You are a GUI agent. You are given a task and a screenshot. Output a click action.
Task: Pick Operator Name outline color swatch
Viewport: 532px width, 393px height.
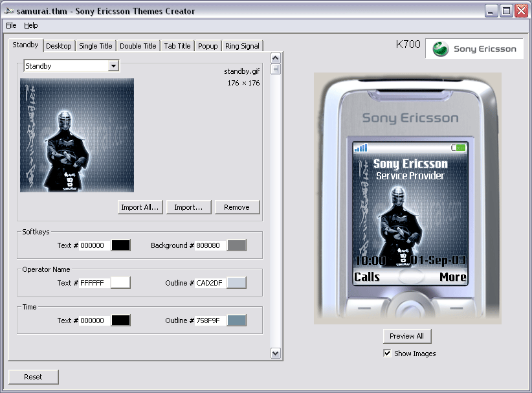pyautogui.click(x=237, y=283)
